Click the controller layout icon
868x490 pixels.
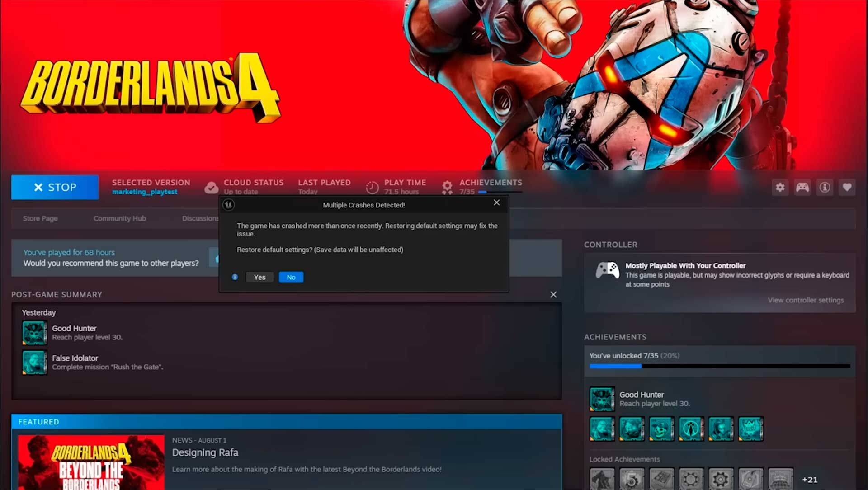click(x=802, y=187)
